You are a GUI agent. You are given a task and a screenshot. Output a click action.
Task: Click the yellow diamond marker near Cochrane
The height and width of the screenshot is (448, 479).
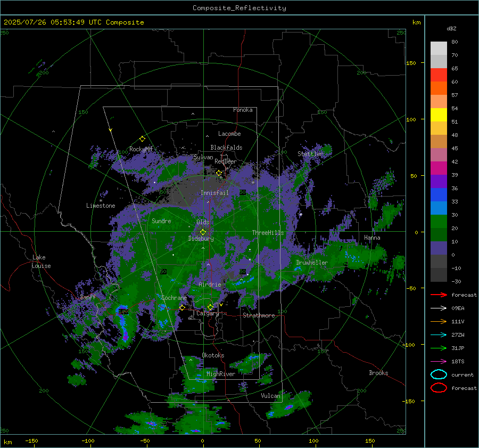point(183,307)
